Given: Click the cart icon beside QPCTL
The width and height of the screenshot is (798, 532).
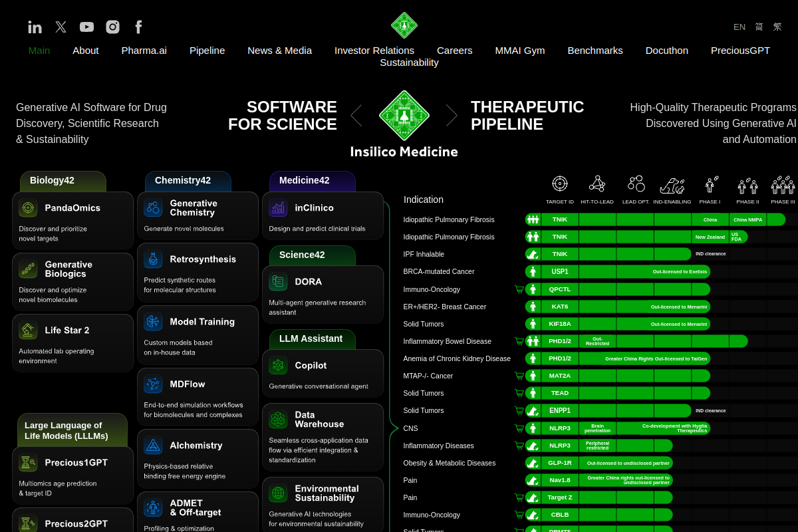Looking at the screenshot, I should (519, 289).
